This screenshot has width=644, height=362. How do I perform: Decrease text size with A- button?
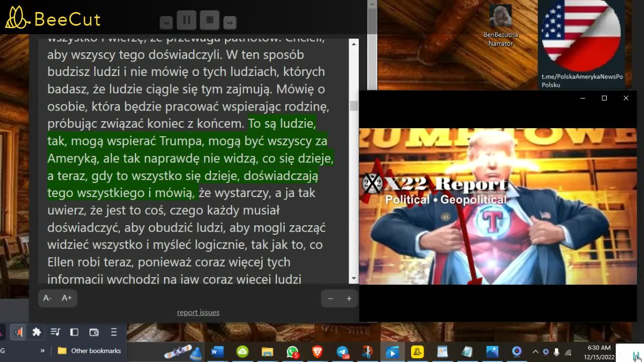pos(47,298)
